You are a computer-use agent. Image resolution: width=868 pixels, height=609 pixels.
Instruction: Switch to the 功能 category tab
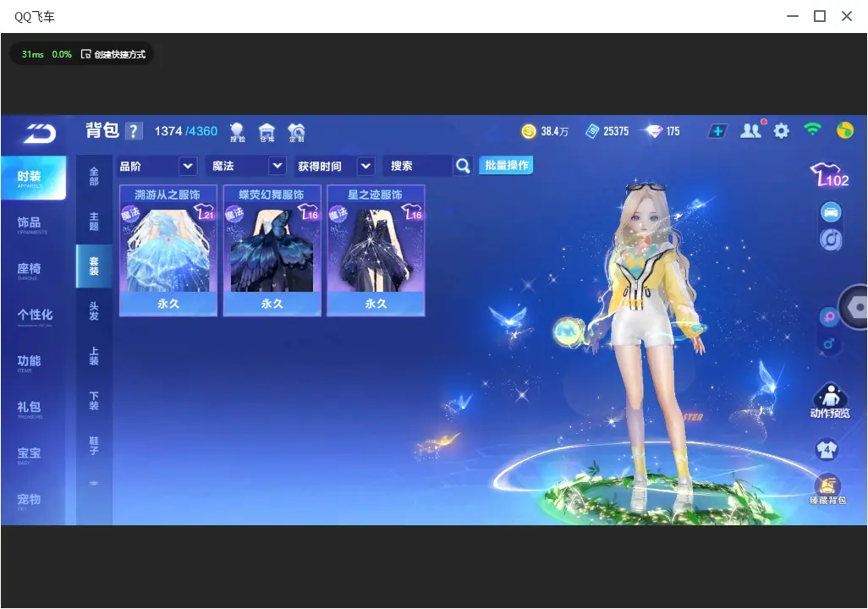click(33, 362)
